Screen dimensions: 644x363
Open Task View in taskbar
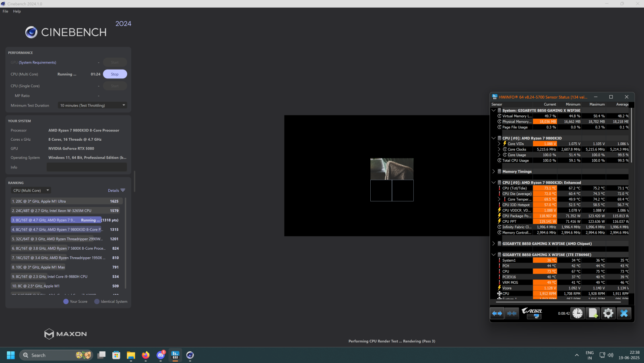[101, 355]
